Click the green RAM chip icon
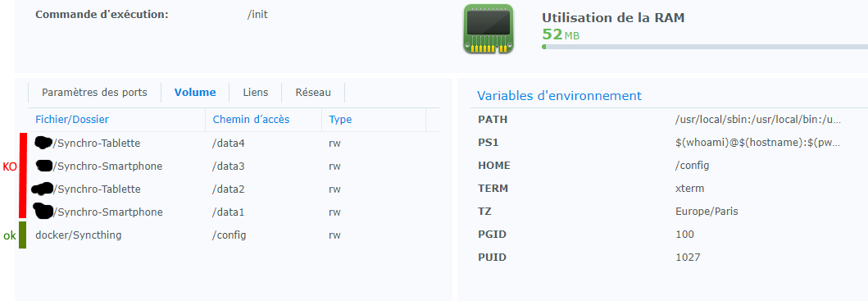Viewport: 868px width, 301px height. 489,29
